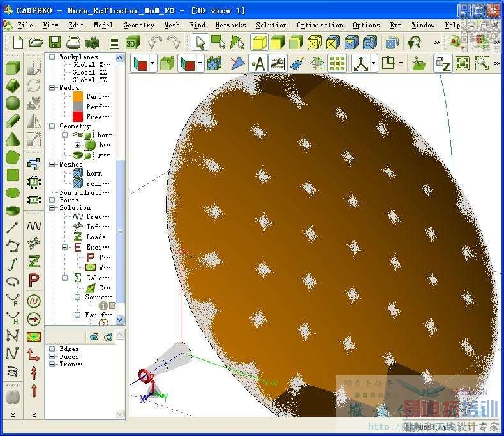Create a cylinder from left toolbar

coord(13,121)
